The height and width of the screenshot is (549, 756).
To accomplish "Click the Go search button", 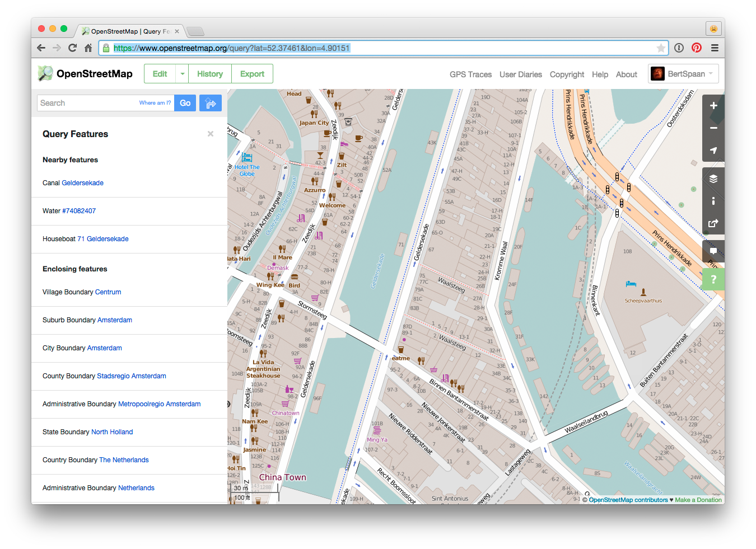I will (185, 103).
